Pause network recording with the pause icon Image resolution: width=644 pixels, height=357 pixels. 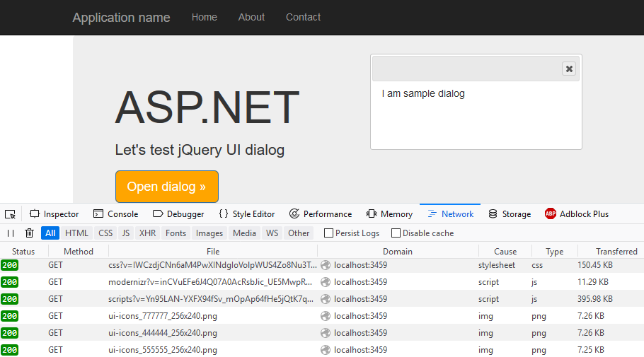click(11, 233)
